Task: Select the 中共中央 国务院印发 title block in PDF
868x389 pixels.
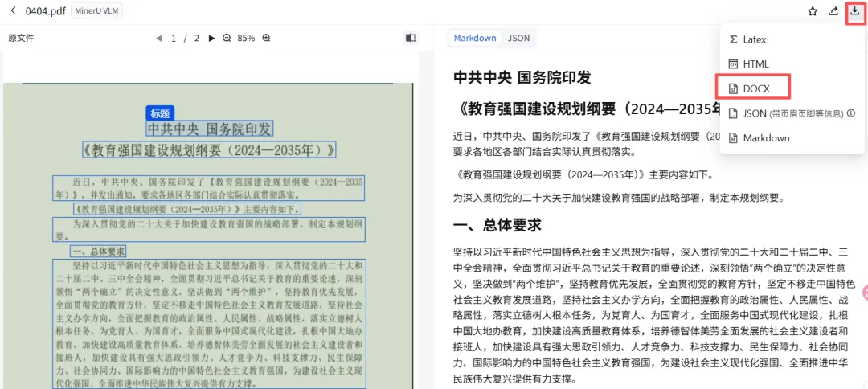Action: [x=209, y=129]
